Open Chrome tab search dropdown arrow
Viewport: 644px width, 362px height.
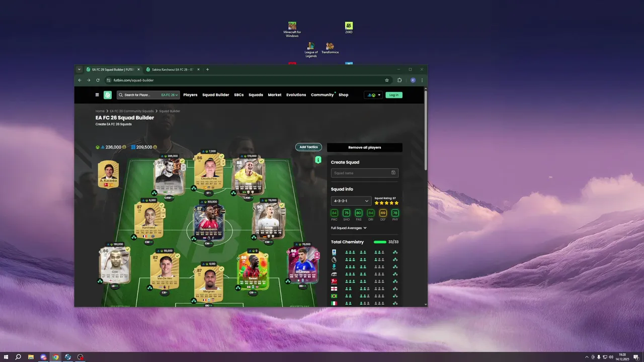(x=79, y=69)
